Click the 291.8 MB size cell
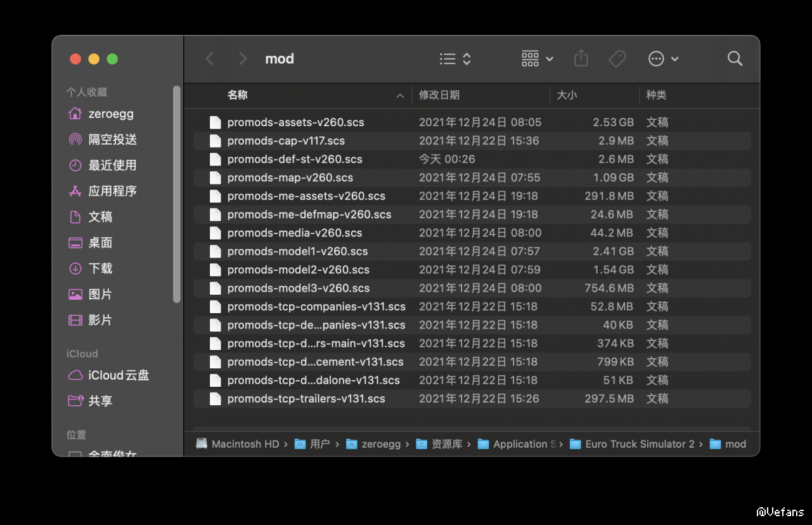812x525 pixels. 609,196
